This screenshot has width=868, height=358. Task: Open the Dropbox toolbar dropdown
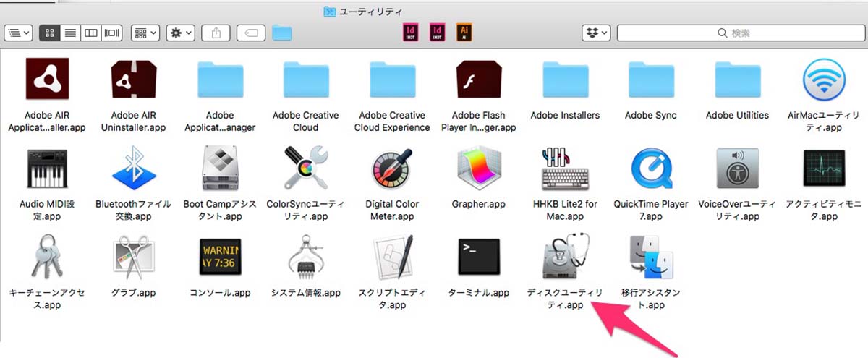pos(597,33)
